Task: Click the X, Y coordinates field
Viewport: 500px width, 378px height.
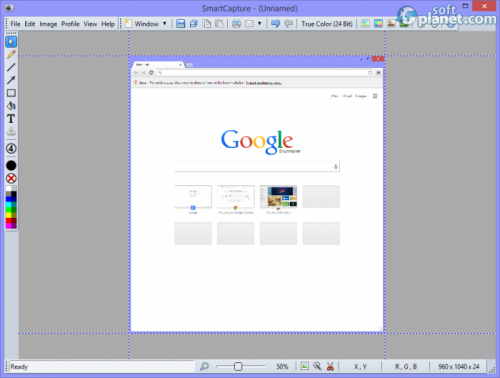Action: (360, 367)
